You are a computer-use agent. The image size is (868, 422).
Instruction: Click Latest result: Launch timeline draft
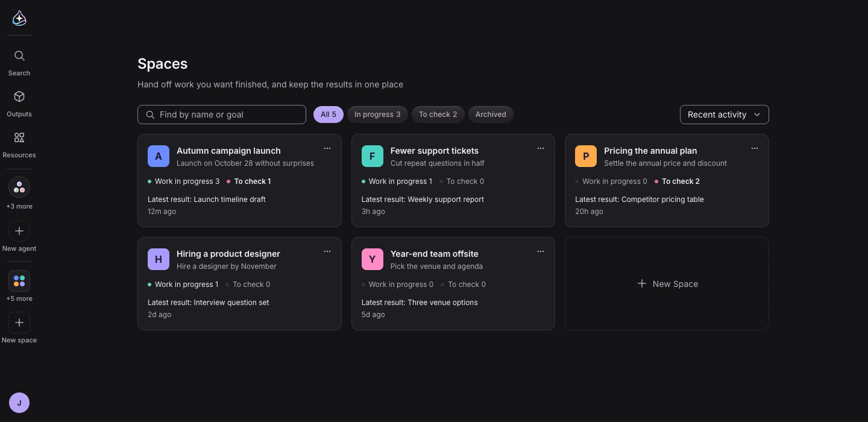coord(207,200)
